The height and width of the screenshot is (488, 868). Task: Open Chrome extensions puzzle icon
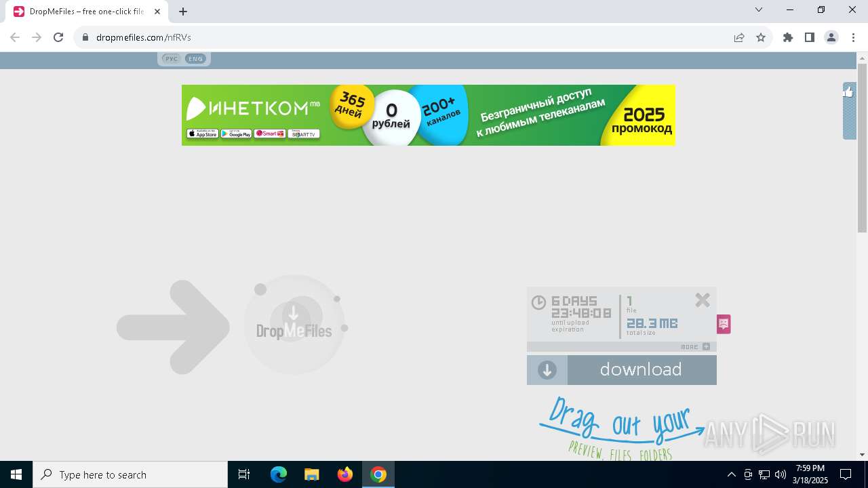tap(788, 37)
